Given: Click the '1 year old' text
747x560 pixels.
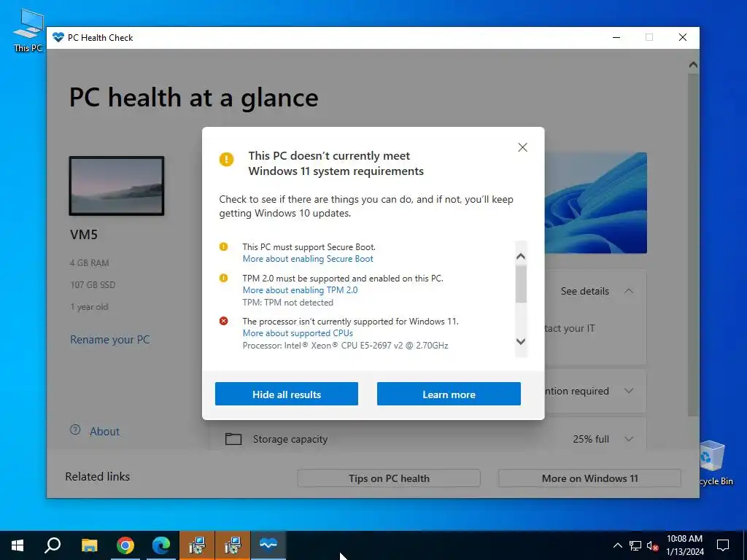Looking at the screenshot, I should [90, 307].
